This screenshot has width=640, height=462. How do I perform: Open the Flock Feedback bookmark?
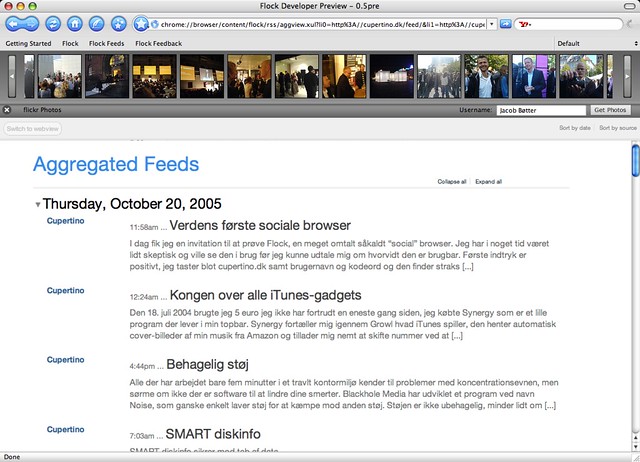tap(159, 43)
